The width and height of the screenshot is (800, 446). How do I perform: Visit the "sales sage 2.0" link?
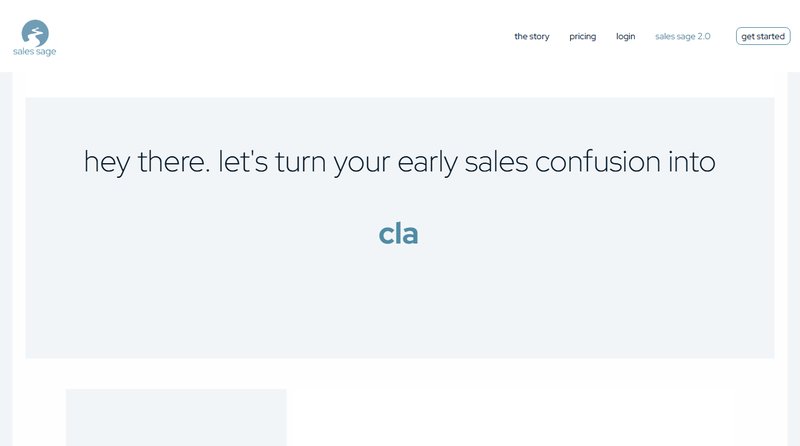(683, 36)
